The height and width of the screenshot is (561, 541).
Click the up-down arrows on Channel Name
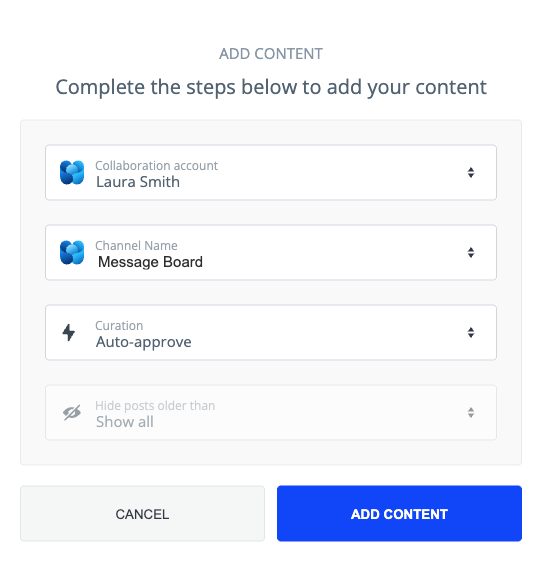471,252
